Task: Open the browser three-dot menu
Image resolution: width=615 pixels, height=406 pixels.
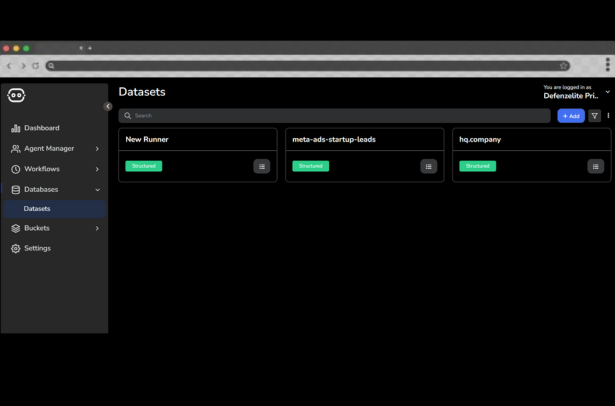Action: tap(608, 65)
